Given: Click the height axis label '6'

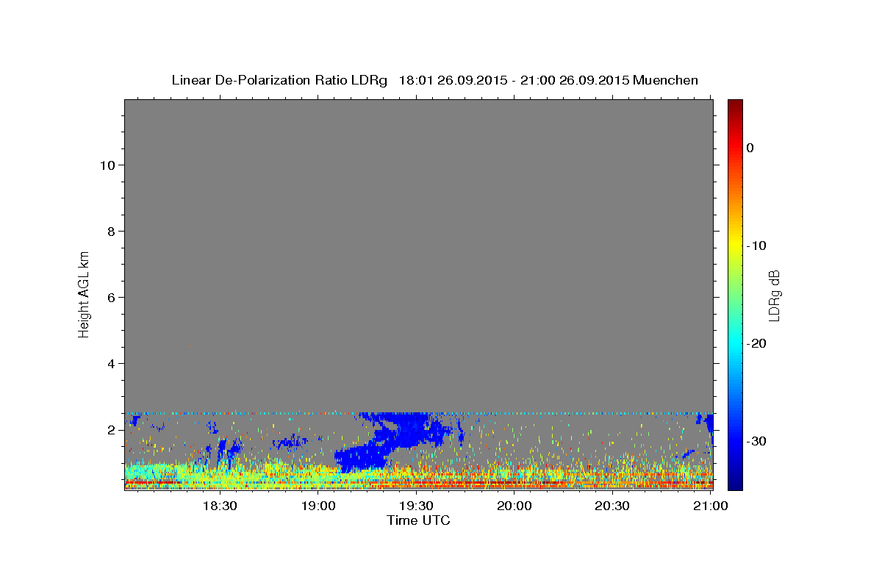Looking at the screenshot, I should tap(110, 297).
